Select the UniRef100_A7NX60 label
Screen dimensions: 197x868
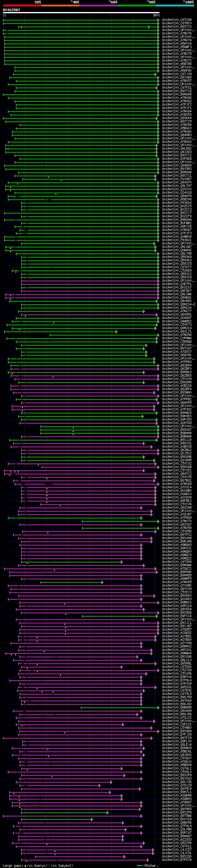click(177, 131)
